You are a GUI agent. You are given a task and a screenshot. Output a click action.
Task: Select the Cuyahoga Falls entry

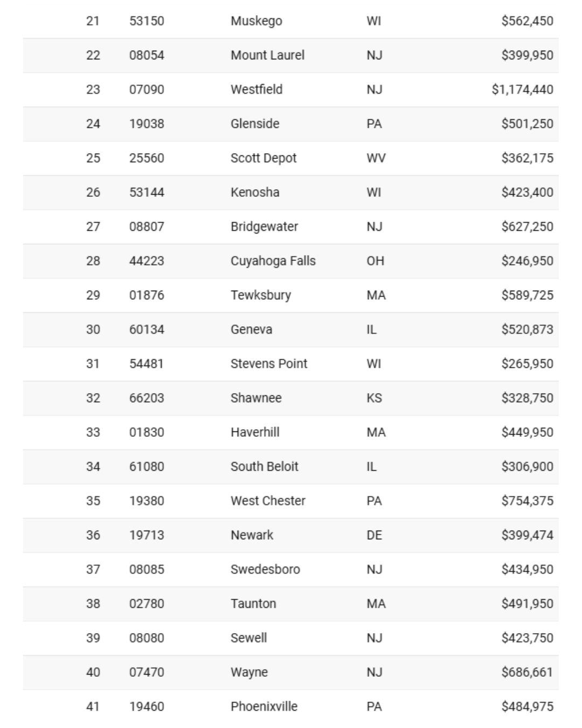(x=273, y=261)
